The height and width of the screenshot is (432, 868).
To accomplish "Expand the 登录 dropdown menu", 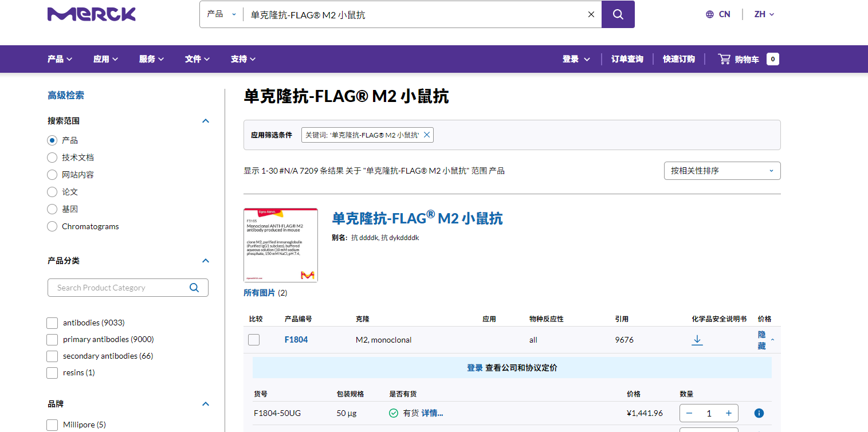I will 576,59.
